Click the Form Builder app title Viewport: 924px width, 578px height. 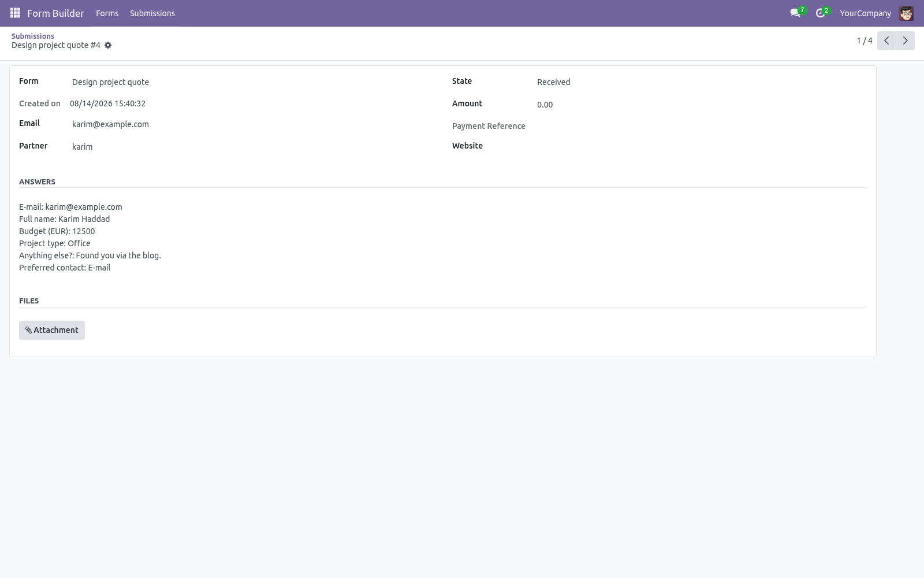(55, 13)
